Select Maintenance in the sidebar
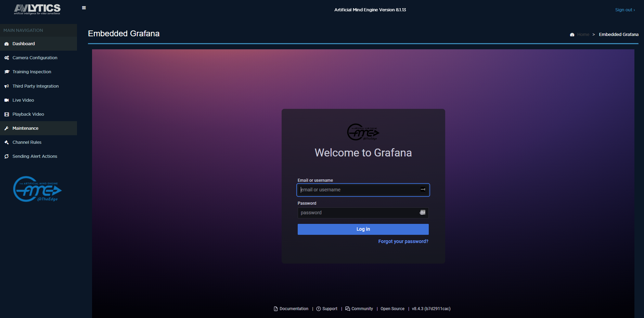Image resolution: width=644 pixels, height=318 pixels. 38,128
